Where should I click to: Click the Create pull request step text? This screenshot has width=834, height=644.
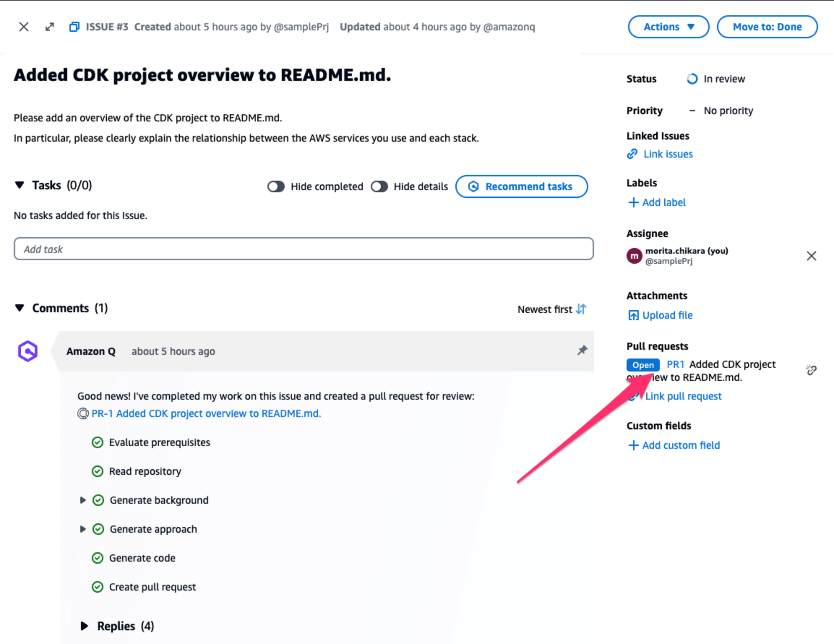[152, 587]
